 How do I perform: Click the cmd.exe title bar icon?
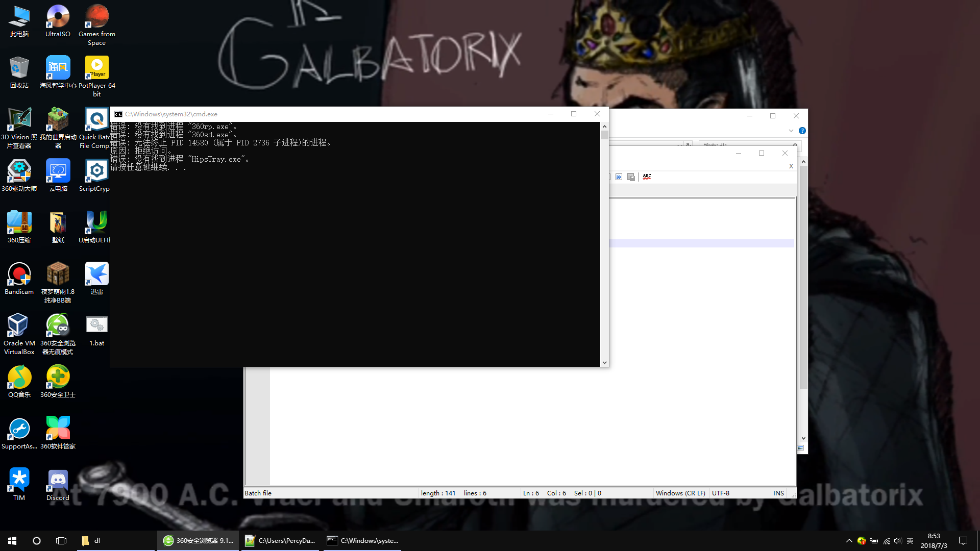118,114
